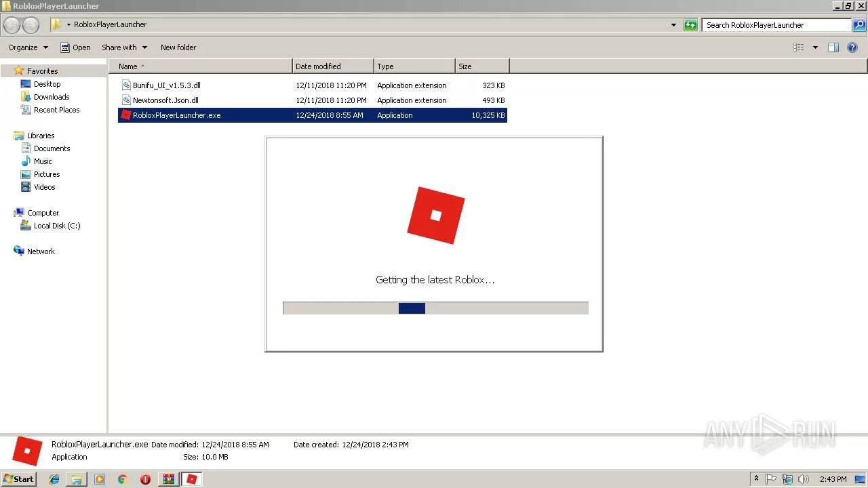Open the Share with dropdown
This screenshot has width=868, height=488.
124,47
